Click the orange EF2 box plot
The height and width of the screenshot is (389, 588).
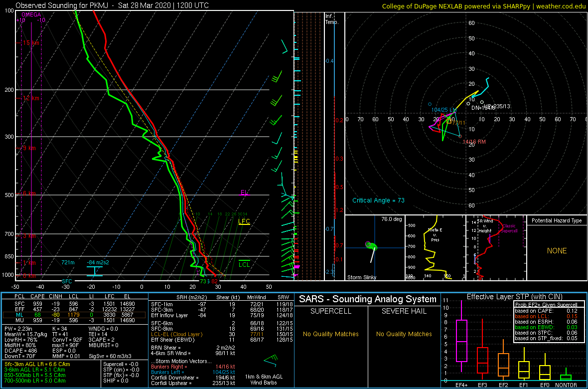503,365
